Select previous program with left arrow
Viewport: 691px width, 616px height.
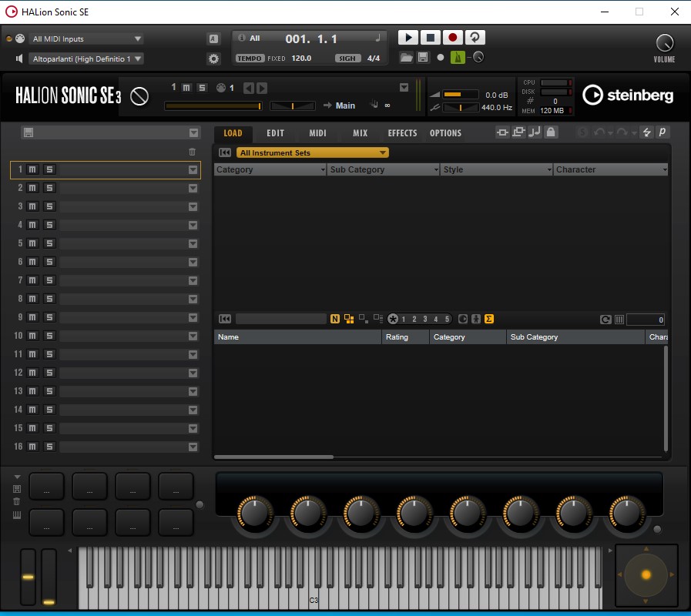[249, 88]
